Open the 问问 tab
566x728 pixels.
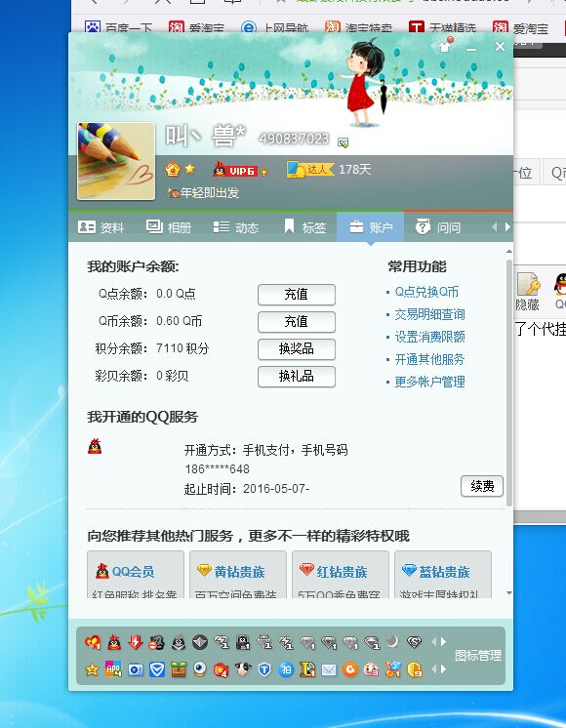tap(437, 227)
